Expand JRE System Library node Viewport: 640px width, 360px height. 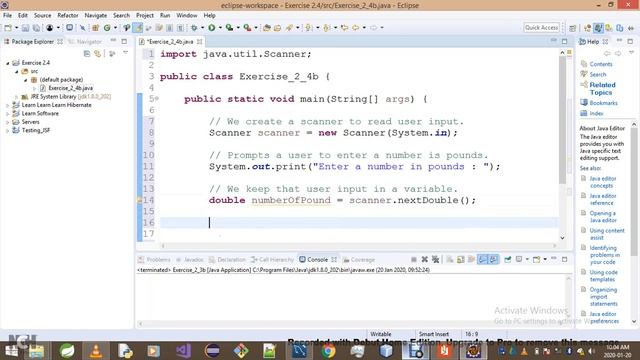click(16, 97)
